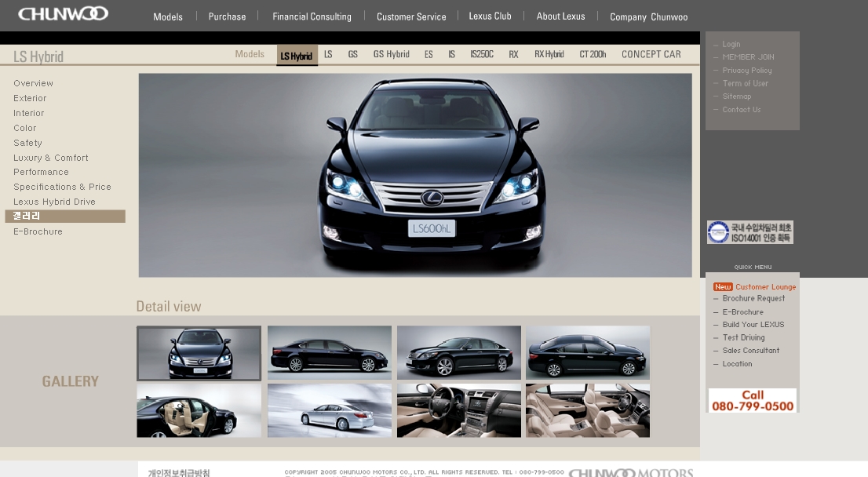
Task: Click Customer Lounge in quick menu
Action: point(765,287)
